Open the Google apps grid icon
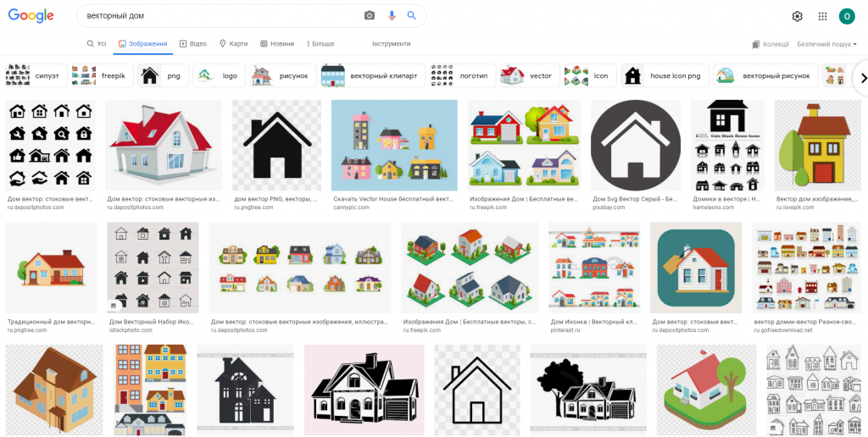 click(x=822, y=17)
